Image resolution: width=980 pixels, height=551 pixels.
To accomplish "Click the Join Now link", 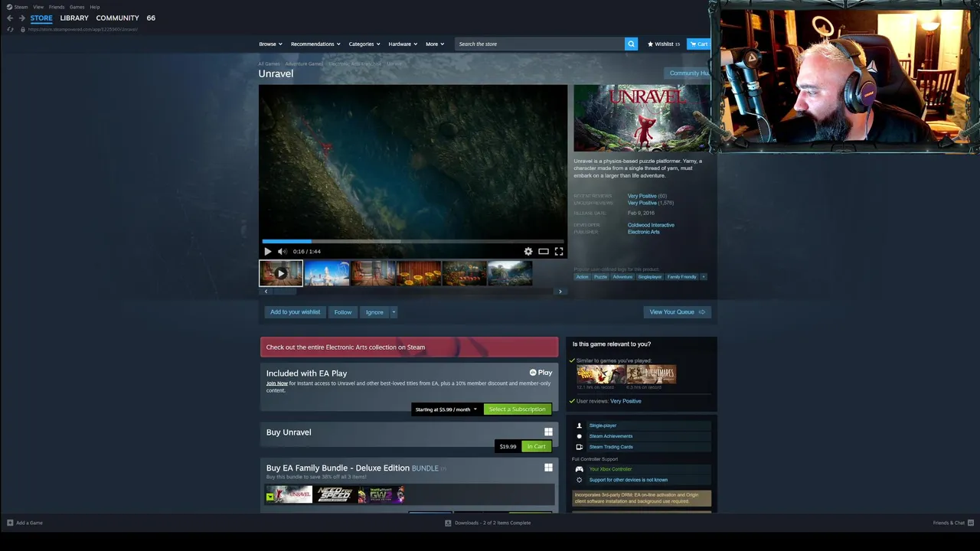I will click(277, 383).
